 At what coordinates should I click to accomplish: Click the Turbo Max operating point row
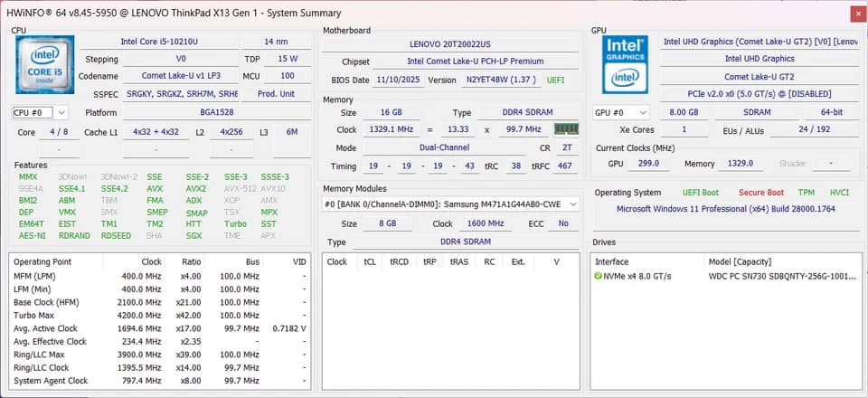click(160, 316)
